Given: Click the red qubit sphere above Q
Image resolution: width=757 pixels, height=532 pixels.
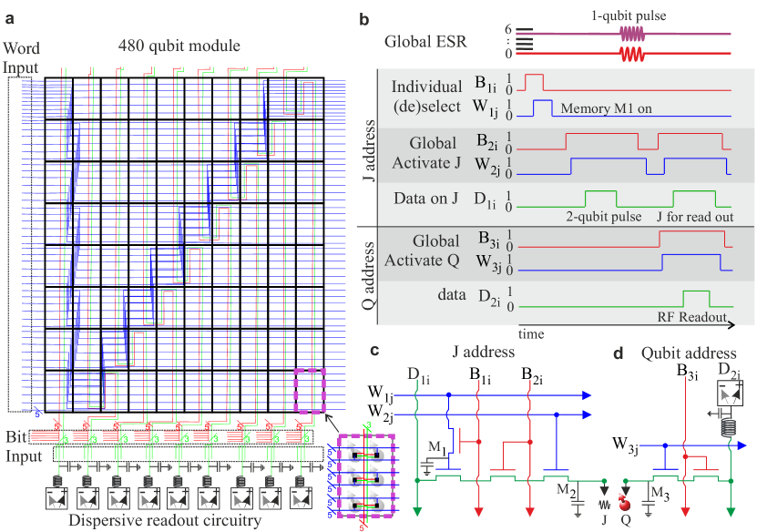Looking at the screenshot, I should click(625, 504).
